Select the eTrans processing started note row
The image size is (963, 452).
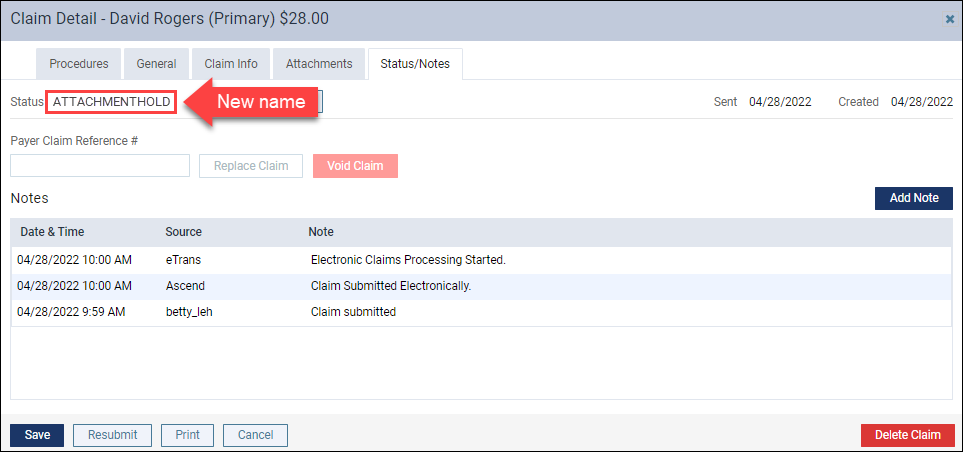pyautogui.click(x=482, y=260)
